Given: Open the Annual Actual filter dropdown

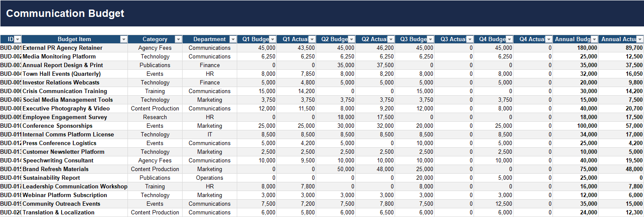Looking at the screenshot, I should point(640,39).
